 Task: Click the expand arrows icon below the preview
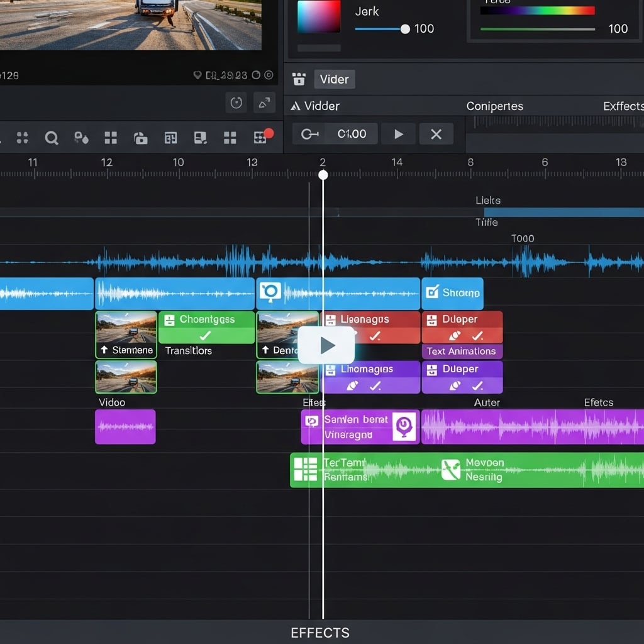(264, 103)
